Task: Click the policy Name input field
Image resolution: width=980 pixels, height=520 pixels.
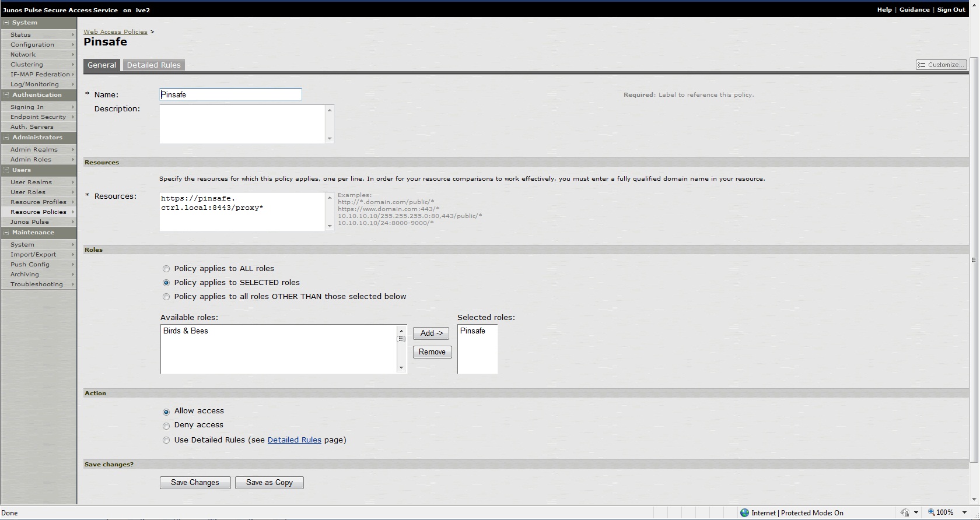Action: (x=230, y=94)
